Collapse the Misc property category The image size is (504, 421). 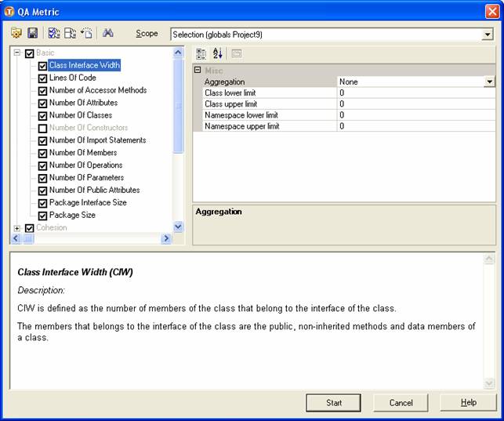coord(198,71)
